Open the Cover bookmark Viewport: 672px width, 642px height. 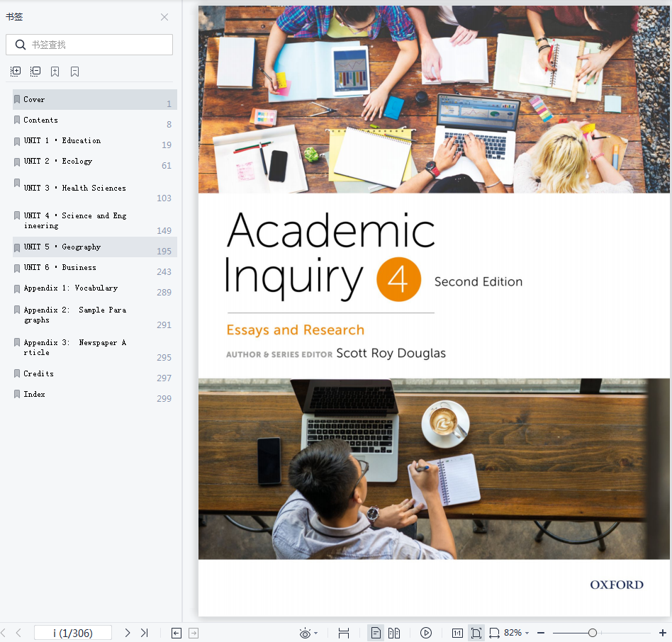click(95, 99)
